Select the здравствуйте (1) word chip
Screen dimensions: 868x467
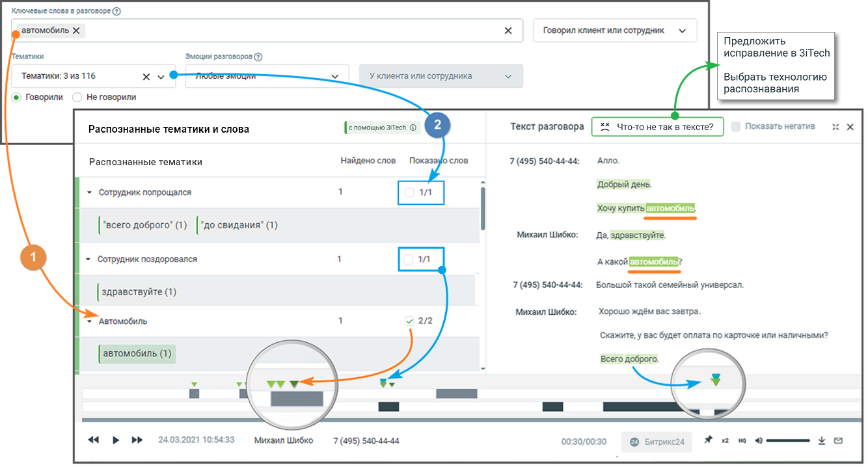tap(139, 292)
